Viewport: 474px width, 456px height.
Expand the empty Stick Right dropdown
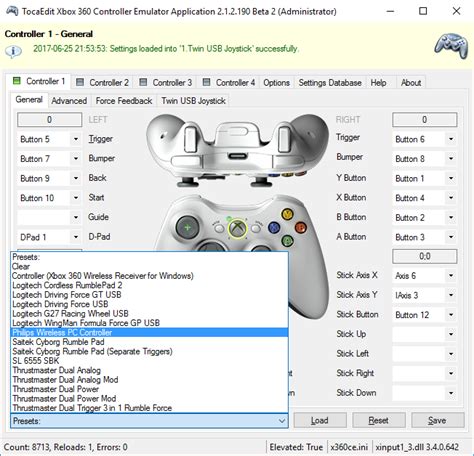(451, 373)
